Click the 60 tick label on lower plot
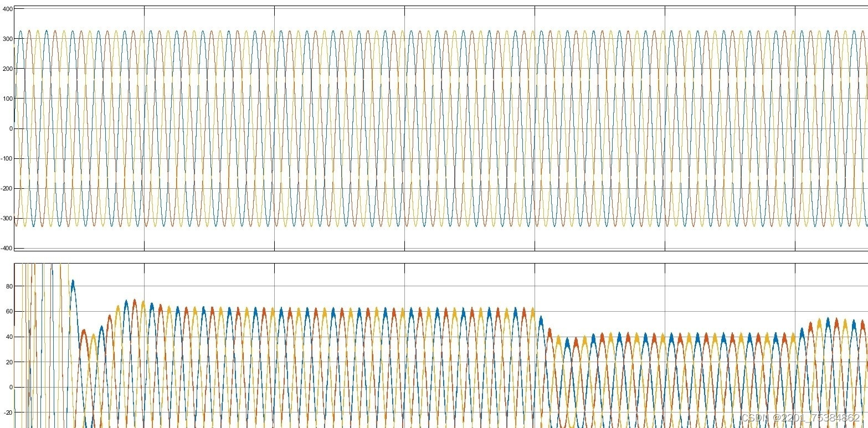The height and width of the screenshot is (428, 868). pos(8,312)
